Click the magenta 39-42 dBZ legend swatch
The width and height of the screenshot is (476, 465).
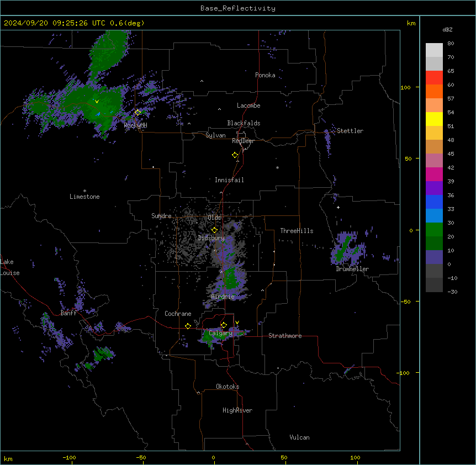[434, 174]
